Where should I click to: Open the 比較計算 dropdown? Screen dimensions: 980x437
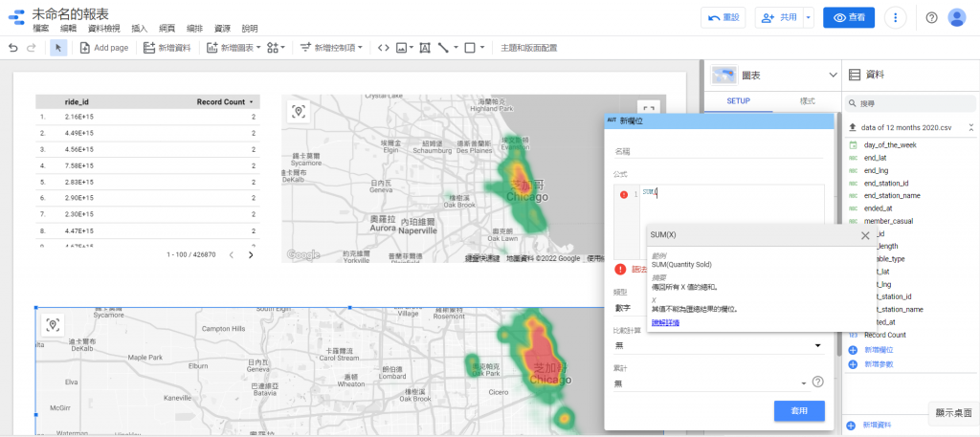click(x=719, y=345)
